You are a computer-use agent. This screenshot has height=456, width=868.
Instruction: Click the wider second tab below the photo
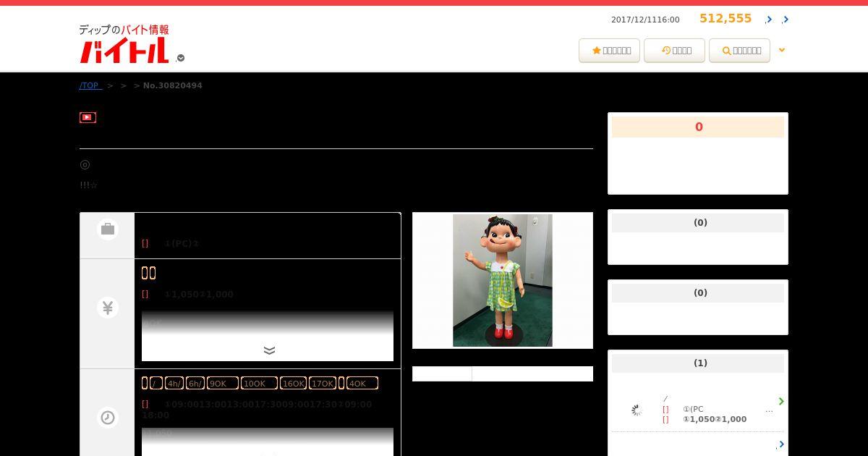pyautogui.click(x=532, y=373)
